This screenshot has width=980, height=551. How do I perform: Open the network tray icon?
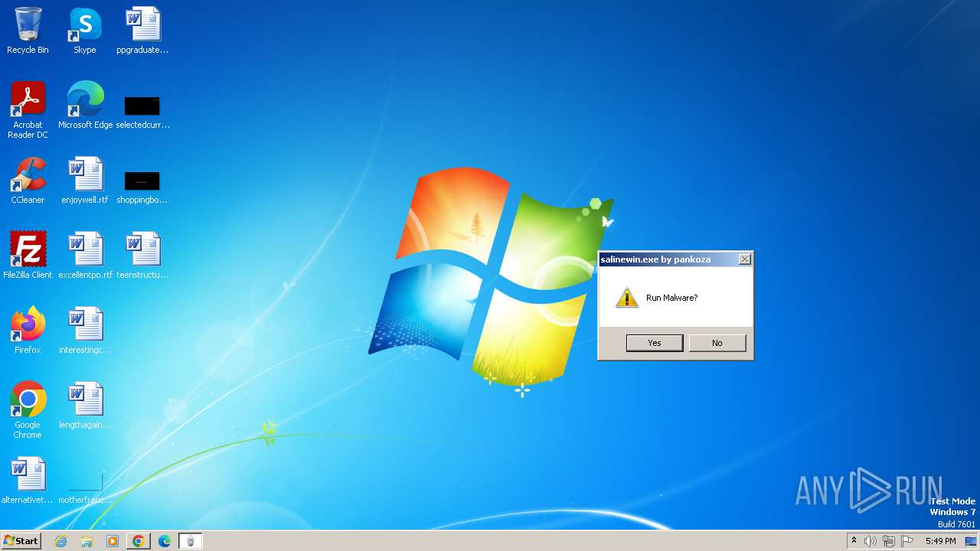889,541
